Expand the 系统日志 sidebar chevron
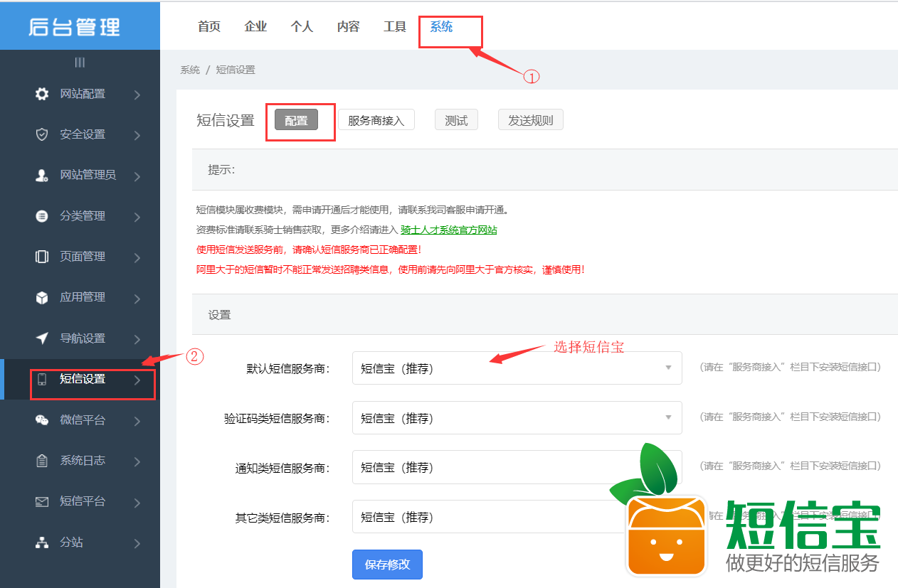The image size is (898, 588). pyautogui.click(x=137, y=461)
